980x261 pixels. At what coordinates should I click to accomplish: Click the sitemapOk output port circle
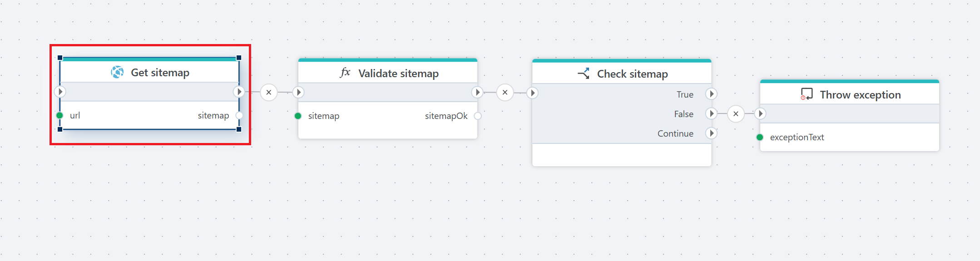coord(477,116)
